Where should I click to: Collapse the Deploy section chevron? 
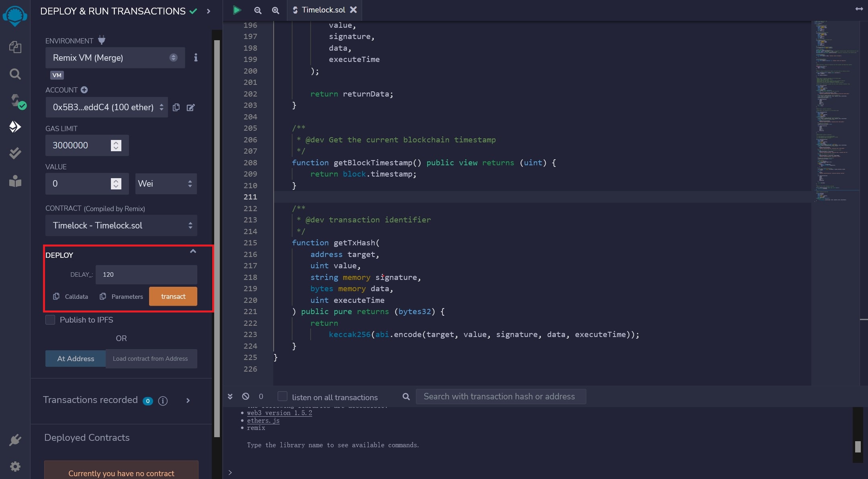pos(193,251)
